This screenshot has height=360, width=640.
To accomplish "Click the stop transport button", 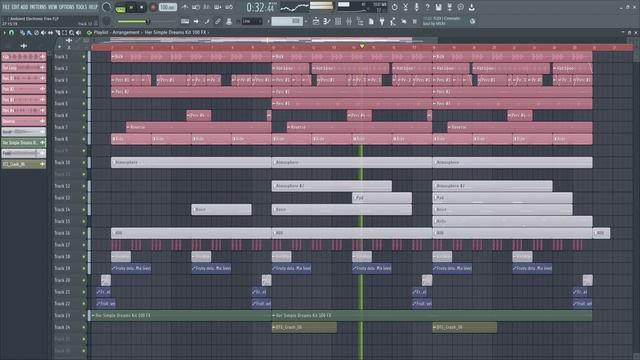I will 142,7.
